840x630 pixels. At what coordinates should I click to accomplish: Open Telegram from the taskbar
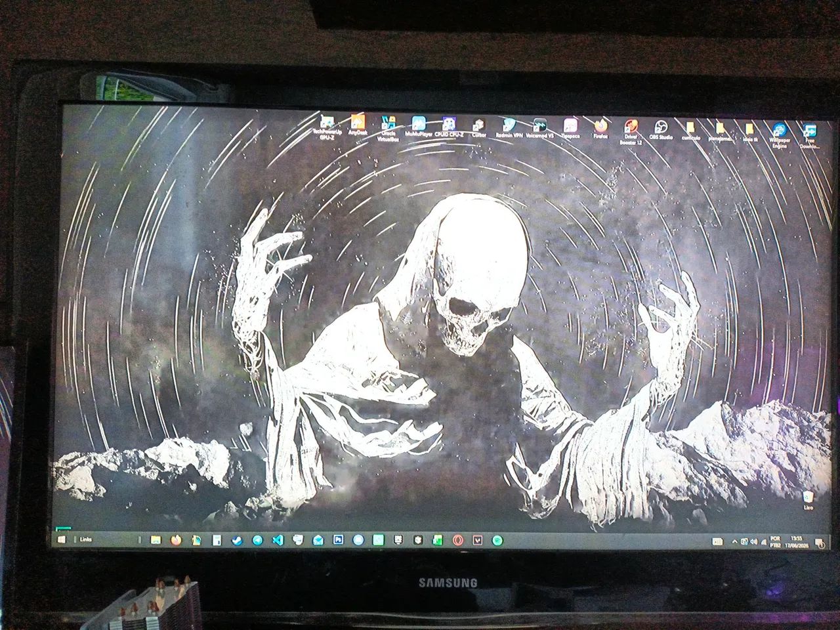pyautogui.click(x=257, y=539)
